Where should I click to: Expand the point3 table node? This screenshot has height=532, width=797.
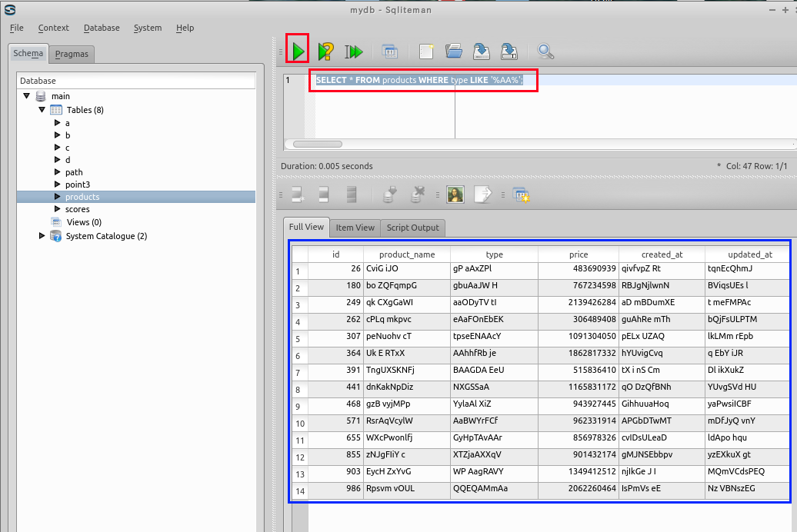(x=58, y=184)
